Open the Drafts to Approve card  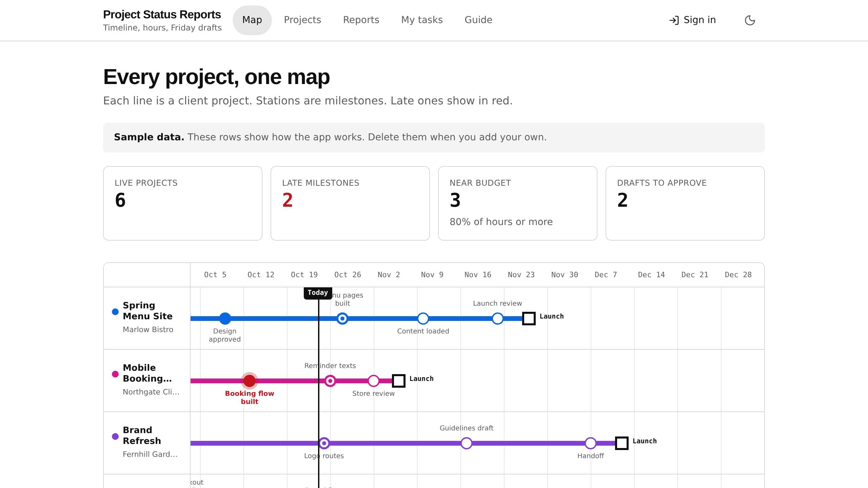685,203
